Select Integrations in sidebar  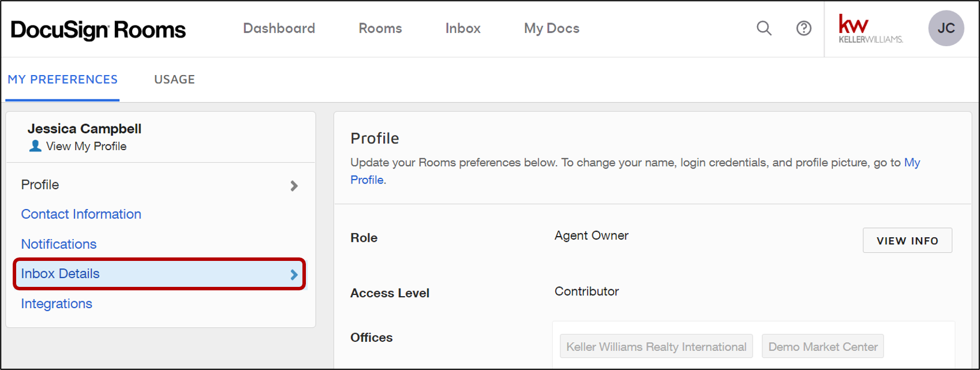point(57,304)
